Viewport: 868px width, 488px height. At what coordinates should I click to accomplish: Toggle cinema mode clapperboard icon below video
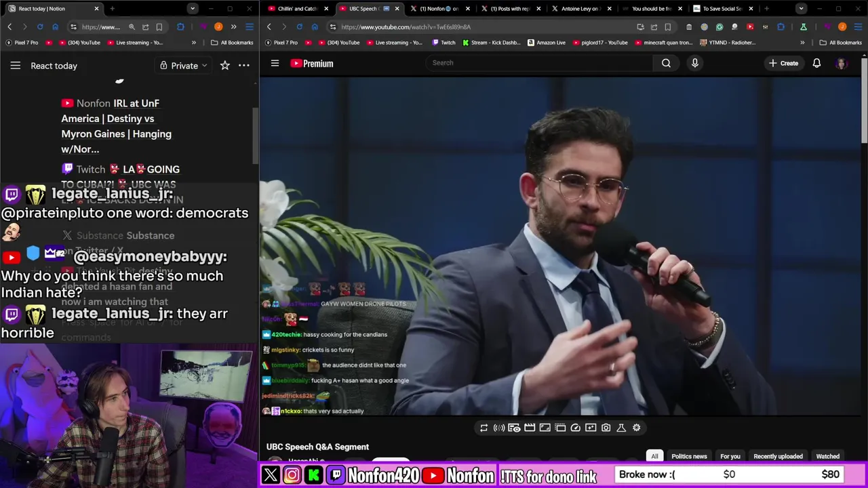(530, 428)
